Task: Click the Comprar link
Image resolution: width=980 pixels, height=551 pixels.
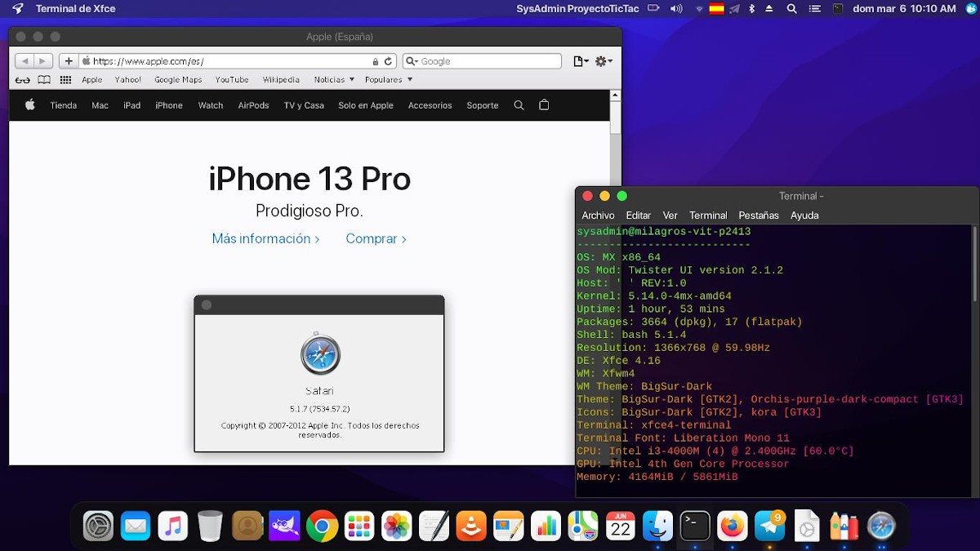Action: (x=376, y=238)
